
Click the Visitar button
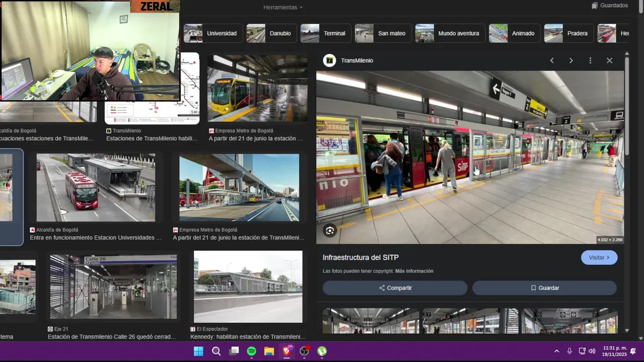tap(599, 257)
